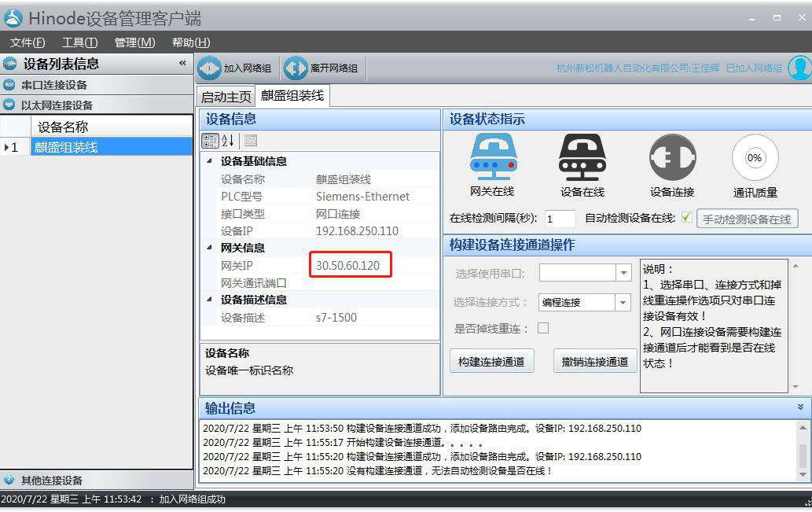This screenshot has height=512, width=812.
Task: Click the 在线检测间隔 seconds input field
Action: coord(560,219)
